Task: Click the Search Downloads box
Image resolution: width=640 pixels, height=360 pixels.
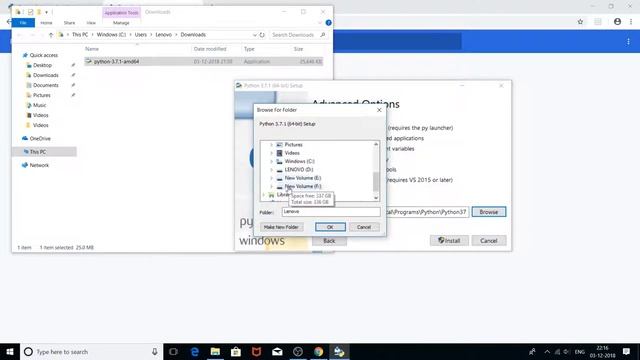Action: click(298, 35)
